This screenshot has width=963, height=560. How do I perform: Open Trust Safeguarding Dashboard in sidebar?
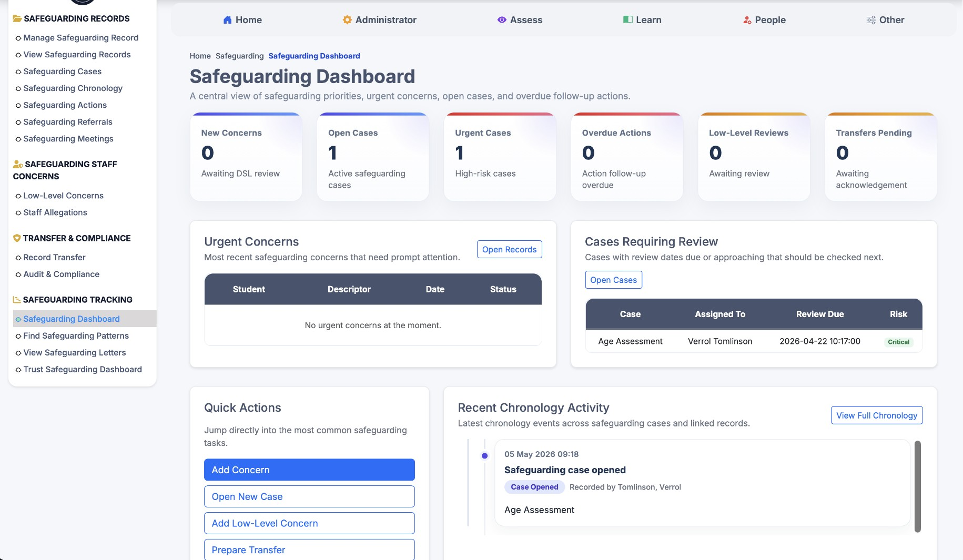(83, 369)
